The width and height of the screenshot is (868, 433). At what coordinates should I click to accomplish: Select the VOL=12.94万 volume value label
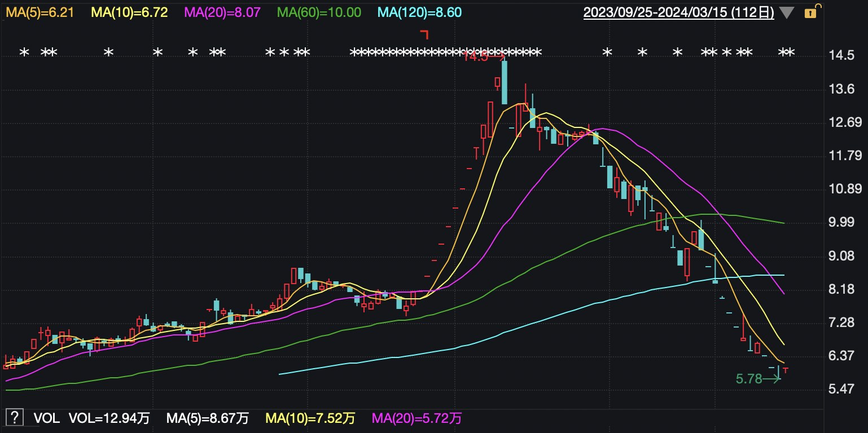tap(109, 418)
